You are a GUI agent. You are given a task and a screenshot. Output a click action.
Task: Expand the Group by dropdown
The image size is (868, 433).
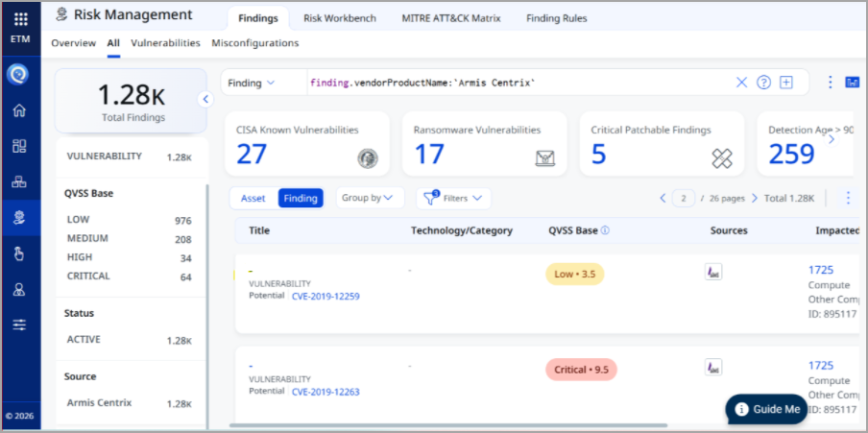(368, 198)
